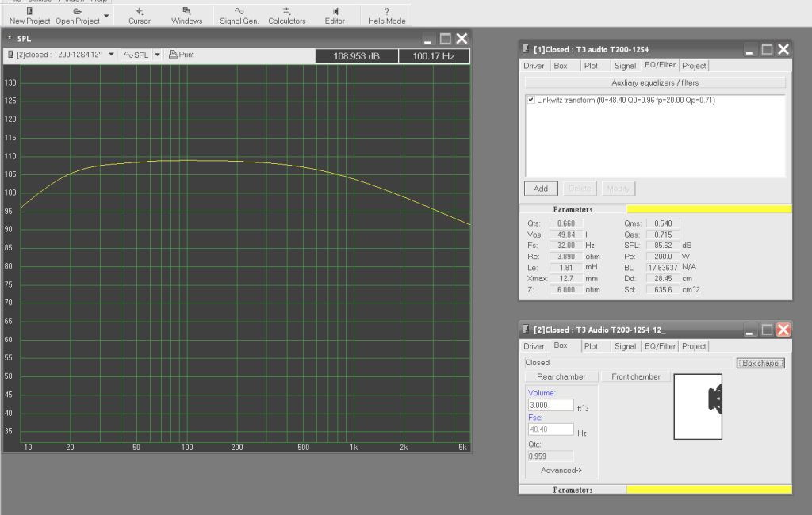This screenshot has width=812, height=515.
Task: Click the Auxiliary equalizers / filters header
Action: tap(654, 83)
